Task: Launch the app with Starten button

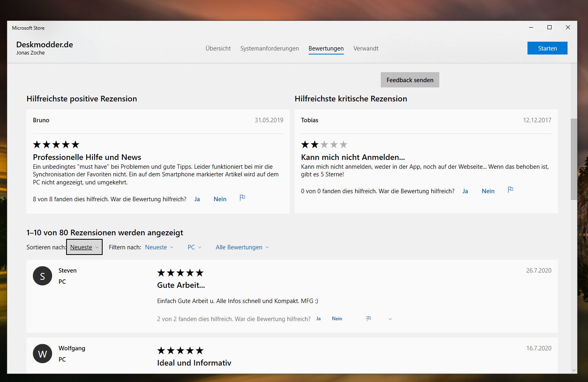Action: coord(547,48)
